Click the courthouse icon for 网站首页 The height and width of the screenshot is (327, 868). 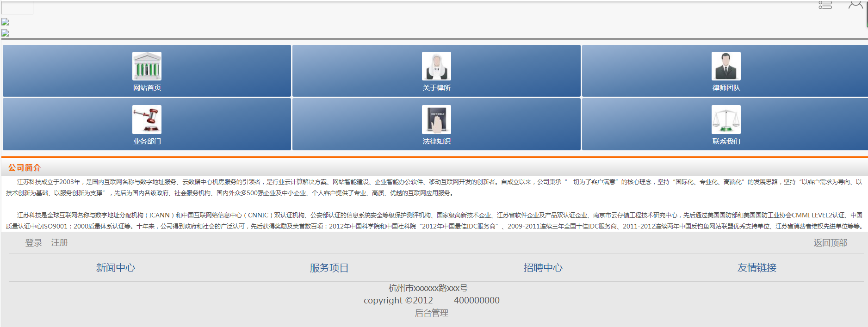click(x=147, y=66)
